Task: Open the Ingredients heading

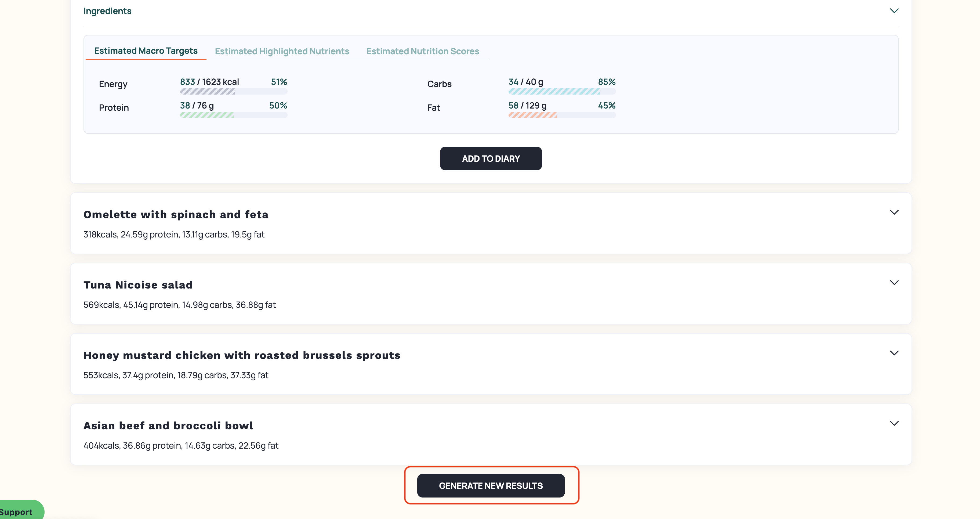Action: click(x=107, y=11)
